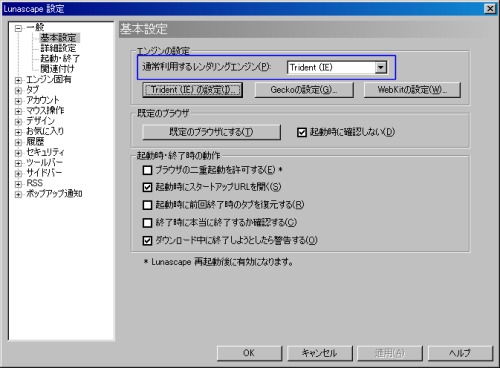Select お気に入り category label

[45, 131]
